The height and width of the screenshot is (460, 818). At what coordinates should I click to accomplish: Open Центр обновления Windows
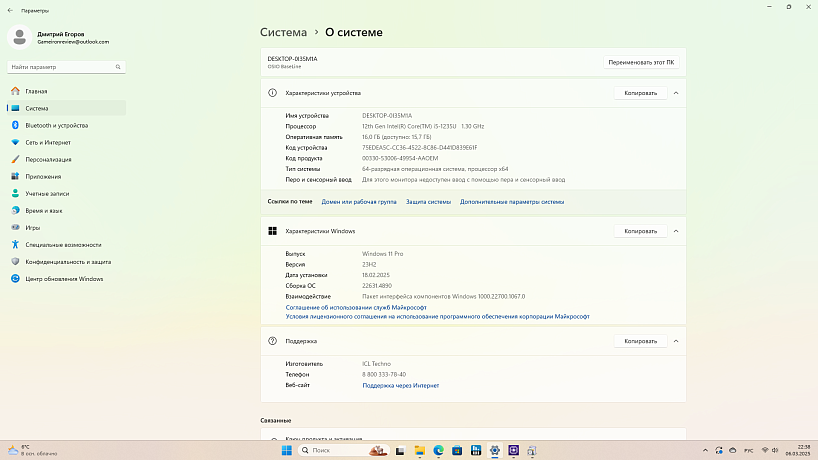coord(64,279)
